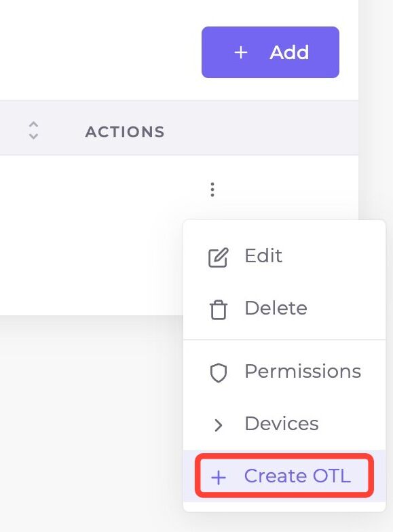Open the three-dot row actions menu
Image resolution: width=393 pixels, height=532 pixels.
[212, 190]
